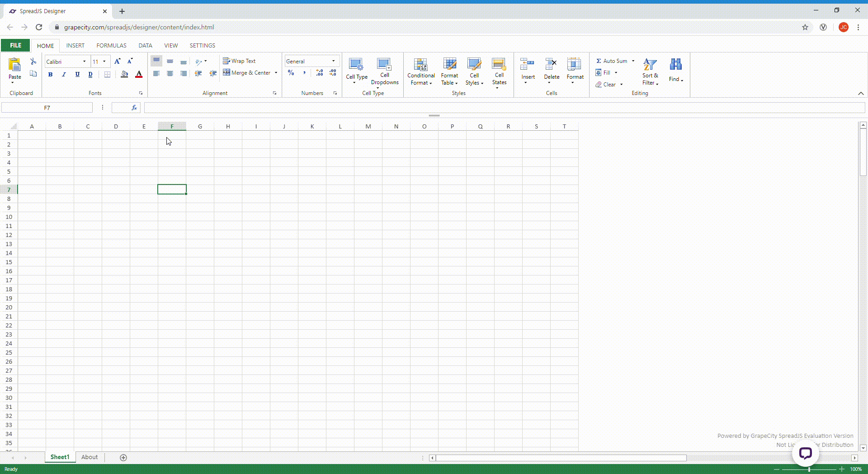Click the red font color swatch
Image resolution: width=868 pixels, height=474 pixels.
point(139,74)
